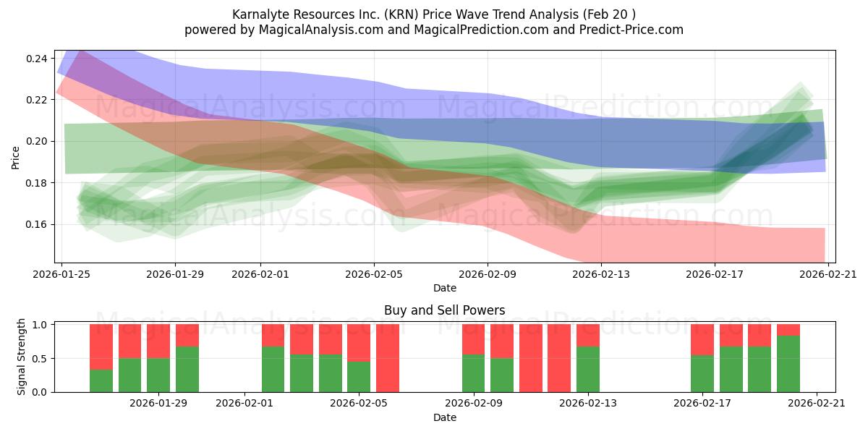Click the "Date" label under the Buy and Sell Powers chart
The image size is (868, 434).
pyautogui.click(x=445, y=417)
